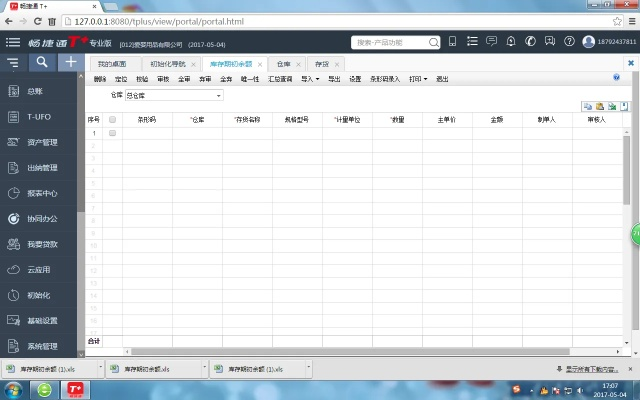Click the sidebar search magnifier button
640x400 pixels.
(x=42, y=62)
